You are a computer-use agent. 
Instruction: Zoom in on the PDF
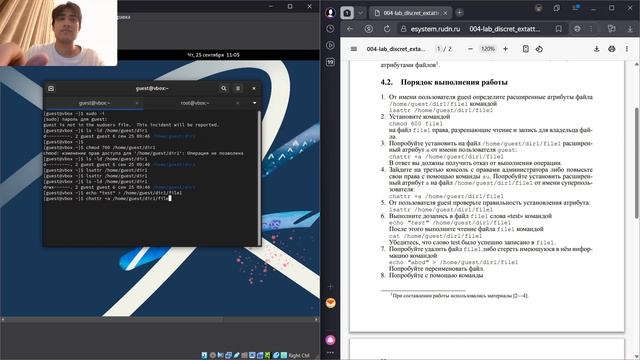click(x=505, y=49)
